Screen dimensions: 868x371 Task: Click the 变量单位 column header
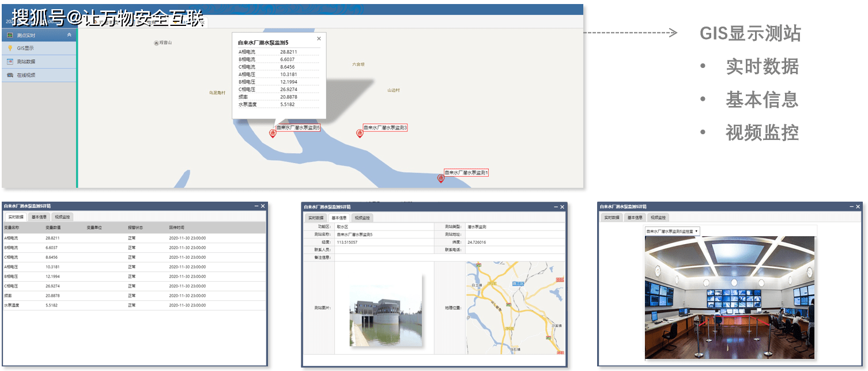[x=95, y=228]
